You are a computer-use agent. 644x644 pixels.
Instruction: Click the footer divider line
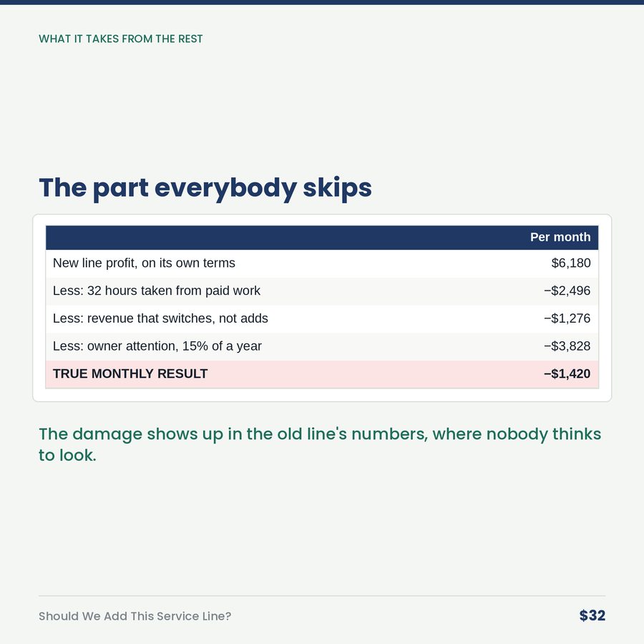322,595
